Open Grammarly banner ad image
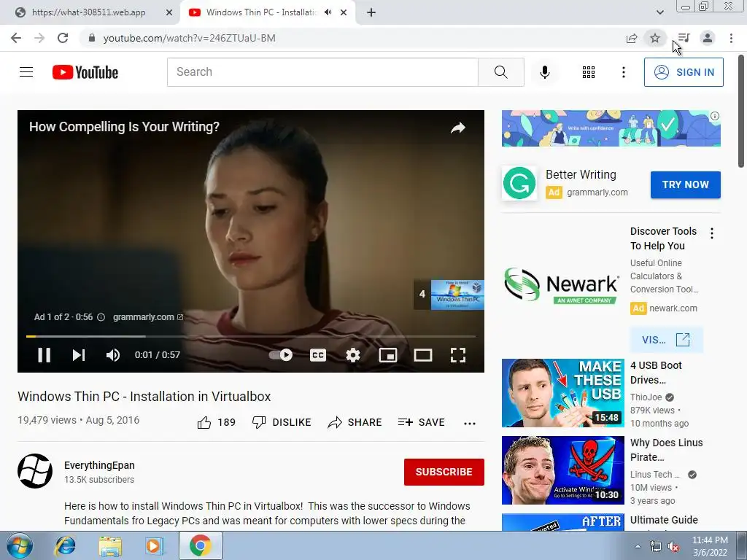The width and height of the screenshot is (747, 560). click(611, 128)
